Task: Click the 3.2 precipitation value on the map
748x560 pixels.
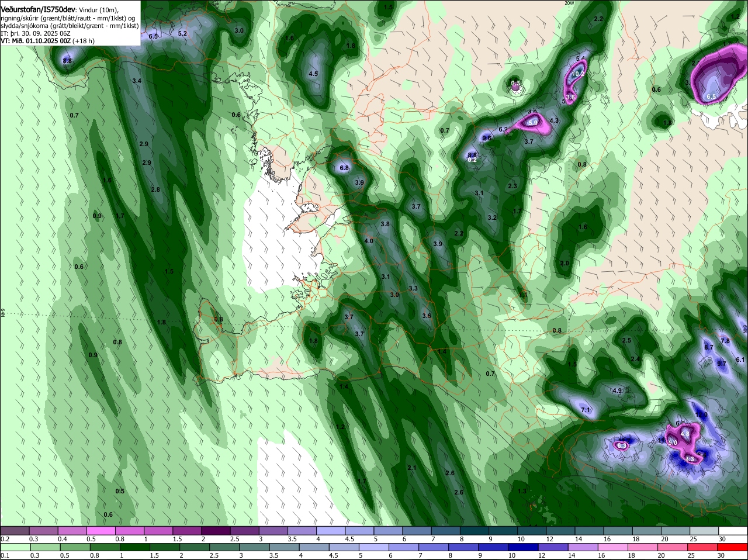Action: pyautogui.click(x=492, y=218)
